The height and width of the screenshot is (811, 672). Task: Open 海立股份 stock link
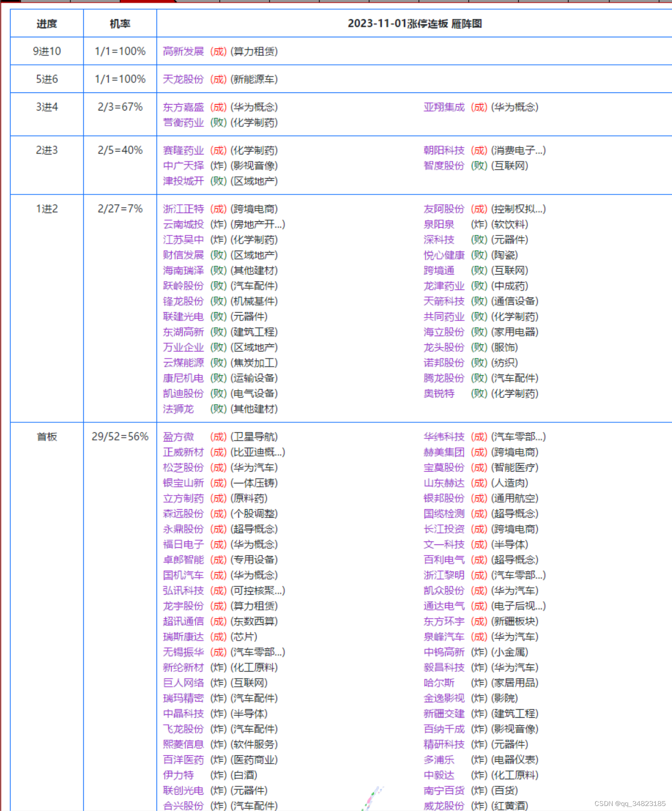(444, 332)
